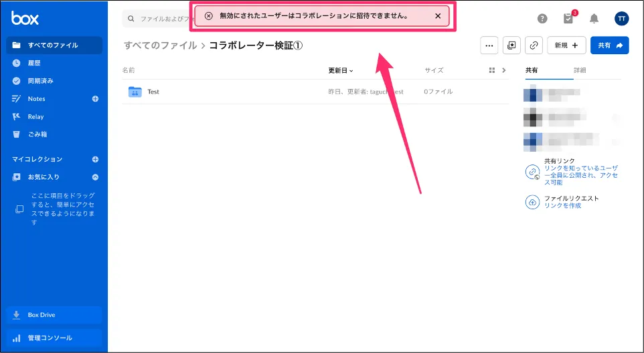Open the three-dot more options menu
This screenshot has height=353, width=644.
tap(489, 45)
